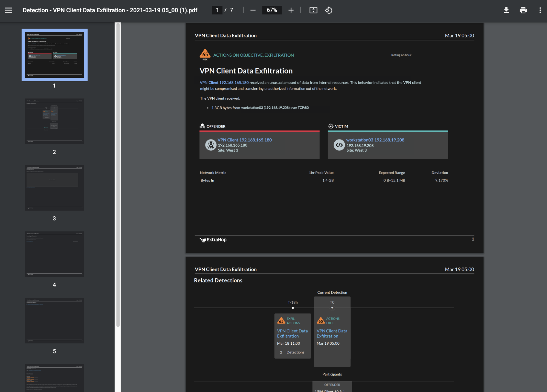Click the offender VPN device icon
Screen dimensions: 547x392
coord(211,145)
